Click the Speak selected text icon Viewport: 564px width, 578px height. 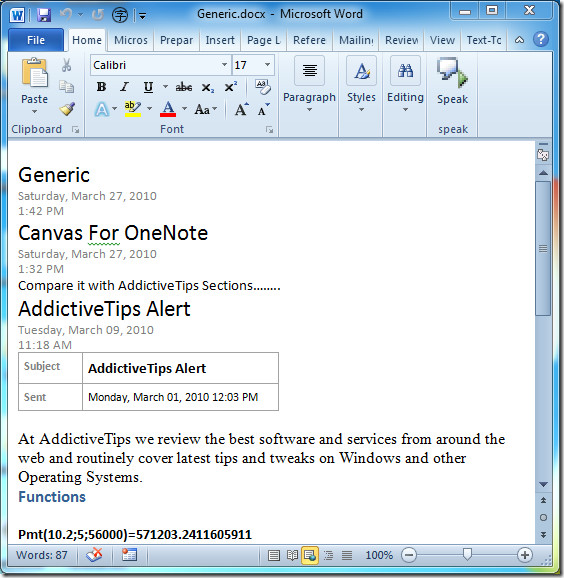pos(452,80)
